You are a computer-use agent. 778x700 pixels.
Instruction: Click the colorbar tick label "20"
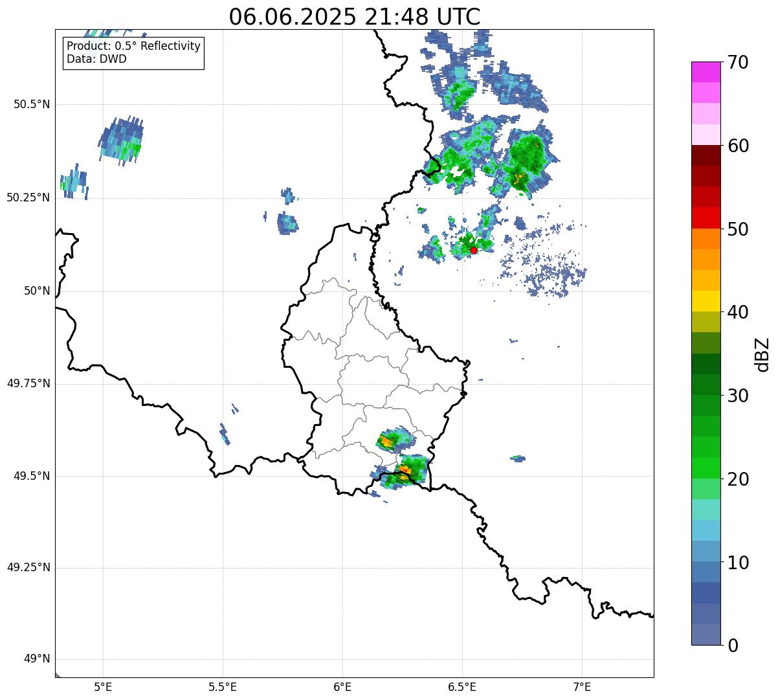click(738, 480)
